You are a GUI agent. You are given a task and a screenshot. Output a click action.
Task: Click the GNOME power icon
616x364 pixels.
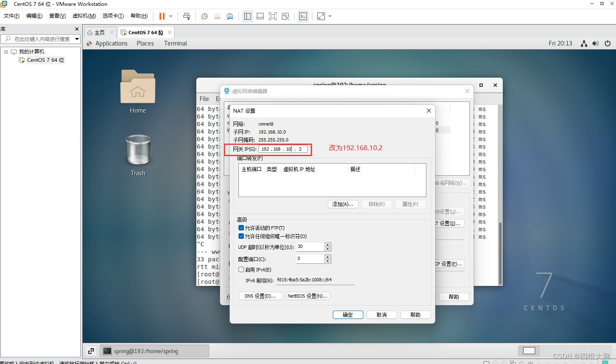[x=608, y=43]
